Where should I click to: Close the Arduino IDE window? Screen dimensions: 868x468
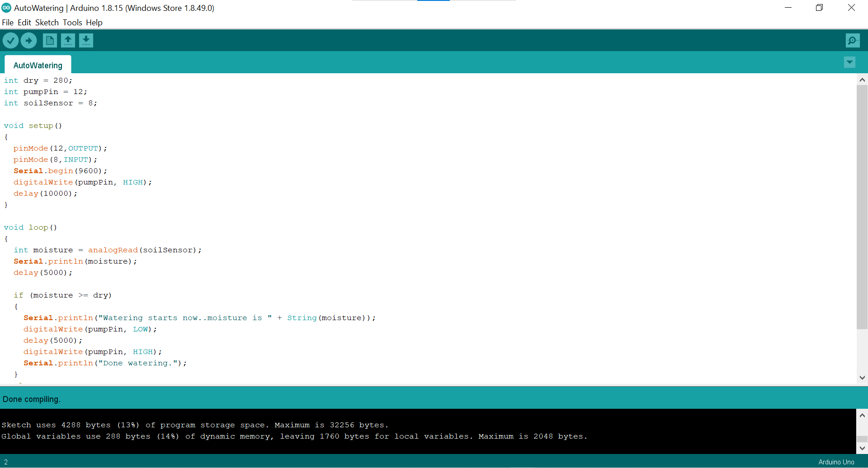tap(851, 8)
